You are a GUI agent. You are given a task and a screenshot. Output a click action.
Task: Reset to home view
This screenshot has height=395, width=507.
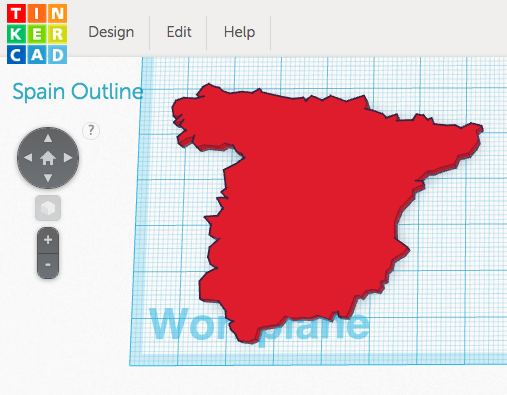pyautogui.click(x=48, y=158)
